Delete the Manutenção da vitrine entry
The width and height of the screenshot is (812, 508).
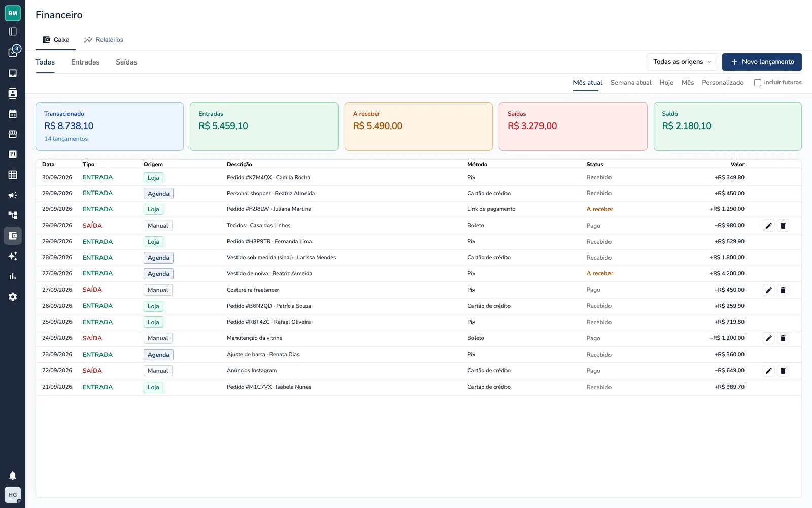click(x=783, y=338)
